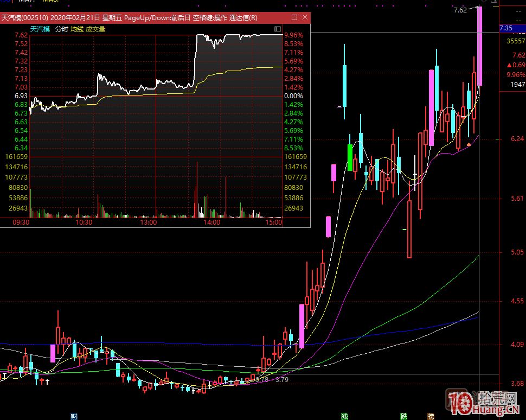
Task: Click the layout icon beside the intraday chart header
Action: [277, 29]
